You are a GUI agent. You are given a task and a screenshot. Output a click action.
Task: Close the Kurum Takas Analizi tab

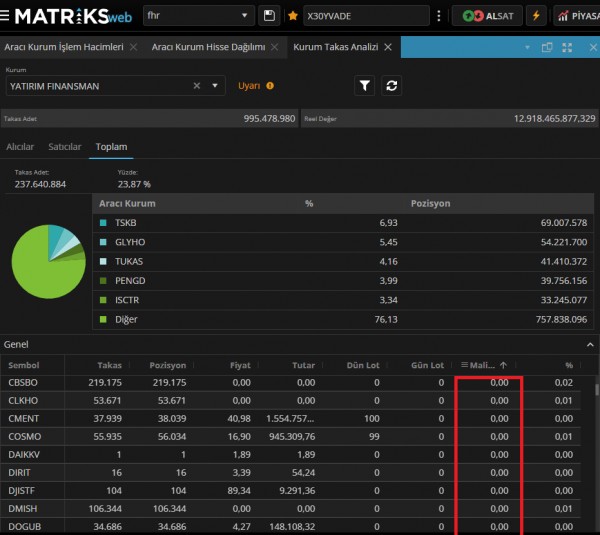click(388, 47)
